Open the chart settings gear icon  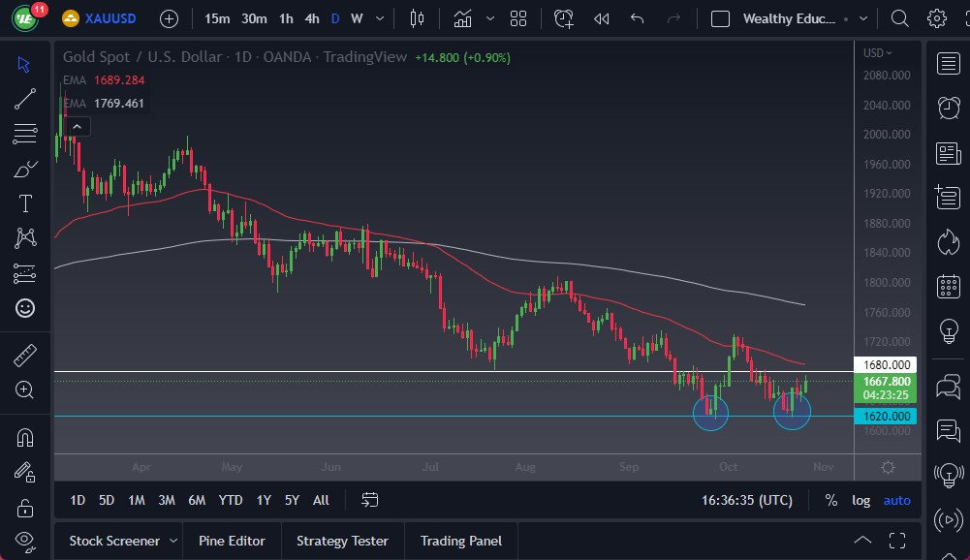click(936, 18)
